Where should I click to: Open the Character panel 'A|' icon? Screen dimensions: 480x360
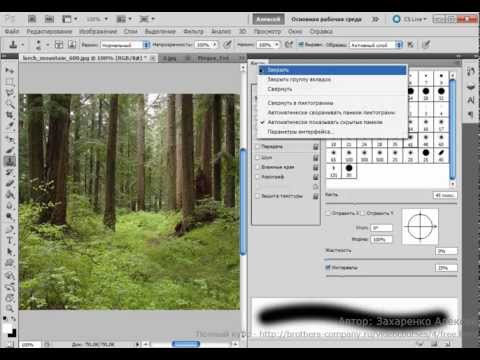(471, 100)
